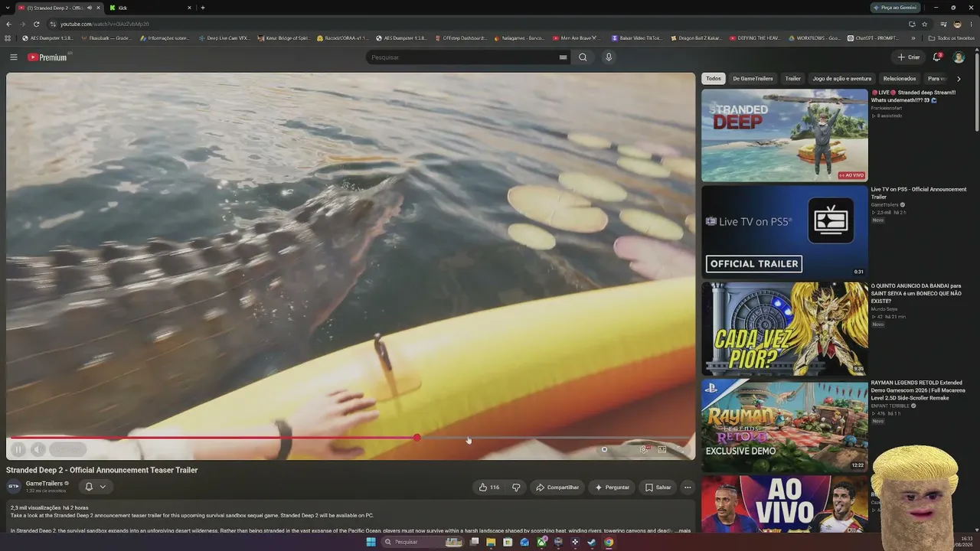Expand the channel notification bell dropdown
Screen dimensions: 980x551
[95, 487]
